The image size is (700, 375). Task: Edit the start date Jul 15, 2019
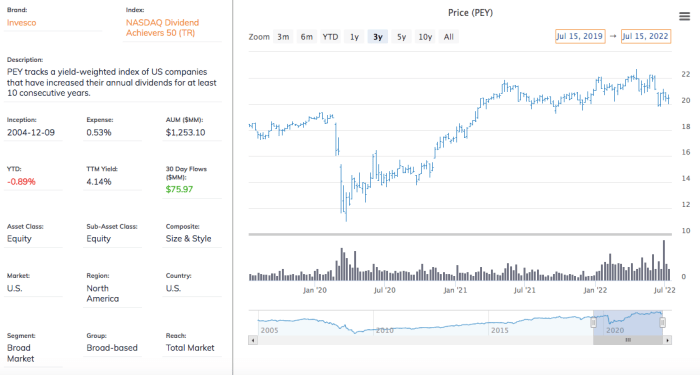click(x=580, y=36)
